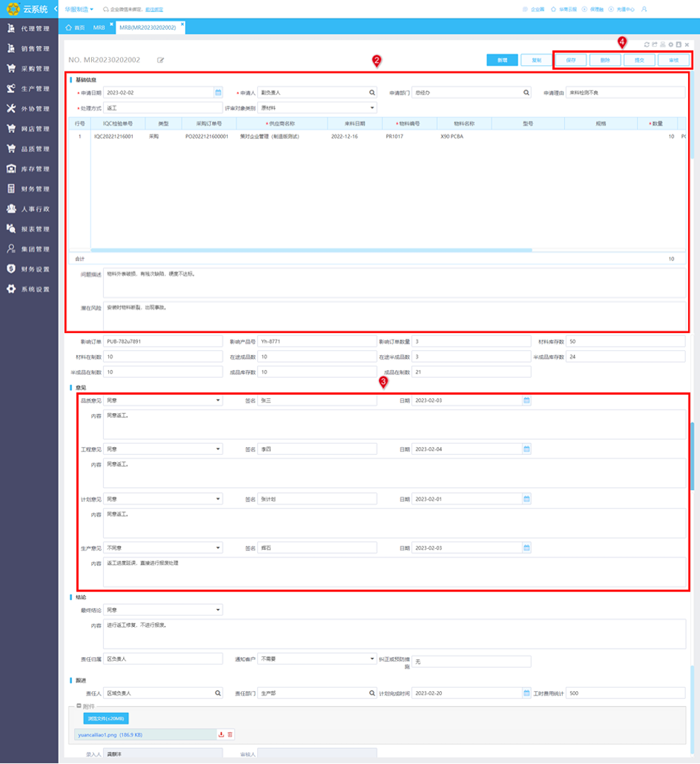This screenshot has width=700, height=764.
Task: Click the refresh icon above the form
Action: coord(647,45)
